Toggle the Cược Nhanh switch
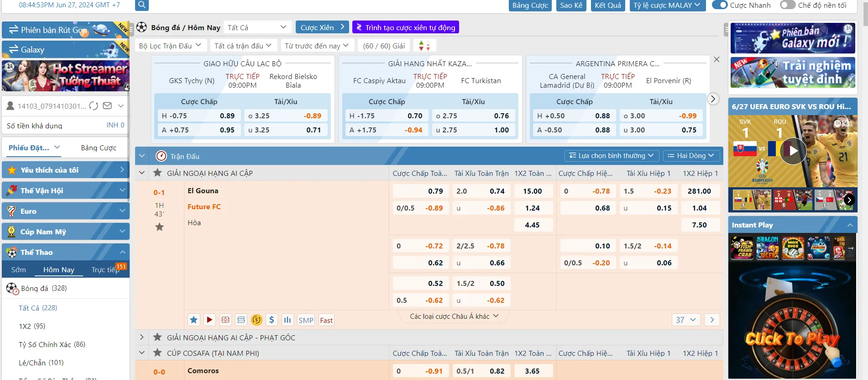Viewport: 868px width, 380px height. click(720, 5)
